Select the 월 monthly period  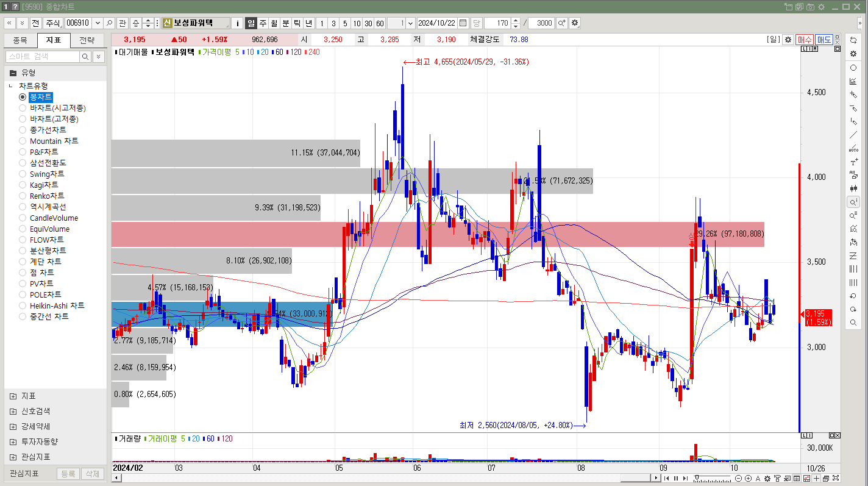274,23
